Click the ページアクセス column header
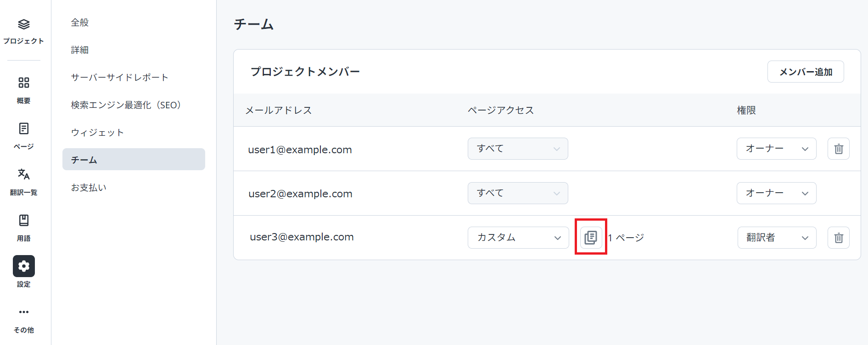Screen dimensions: 868x345 (501, 110)
